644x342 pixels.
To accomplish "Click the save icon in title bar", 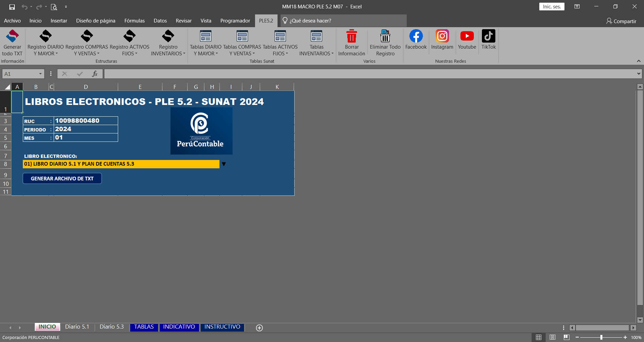I will (12, 7).
